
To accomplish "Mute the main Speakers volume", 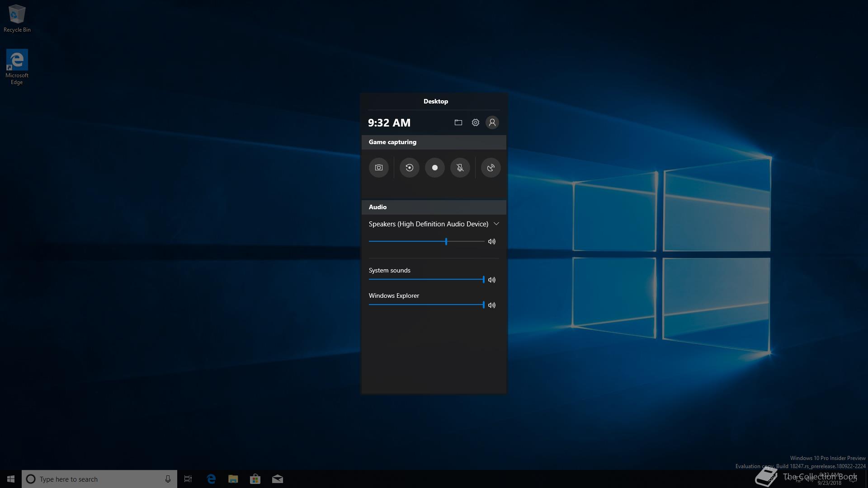I will [492, 242].
